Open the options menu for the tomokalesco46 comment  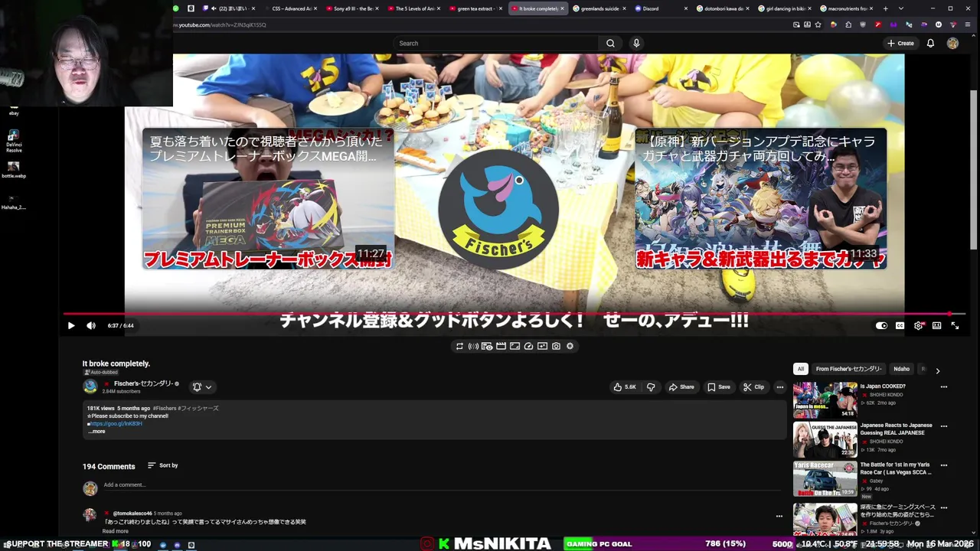tap(779, 517)
